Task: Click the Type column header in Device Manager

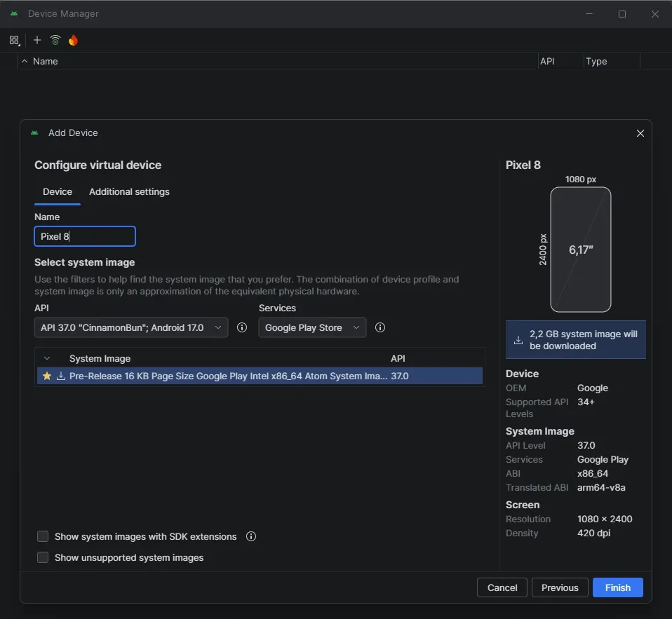Action: coord(596,61)
